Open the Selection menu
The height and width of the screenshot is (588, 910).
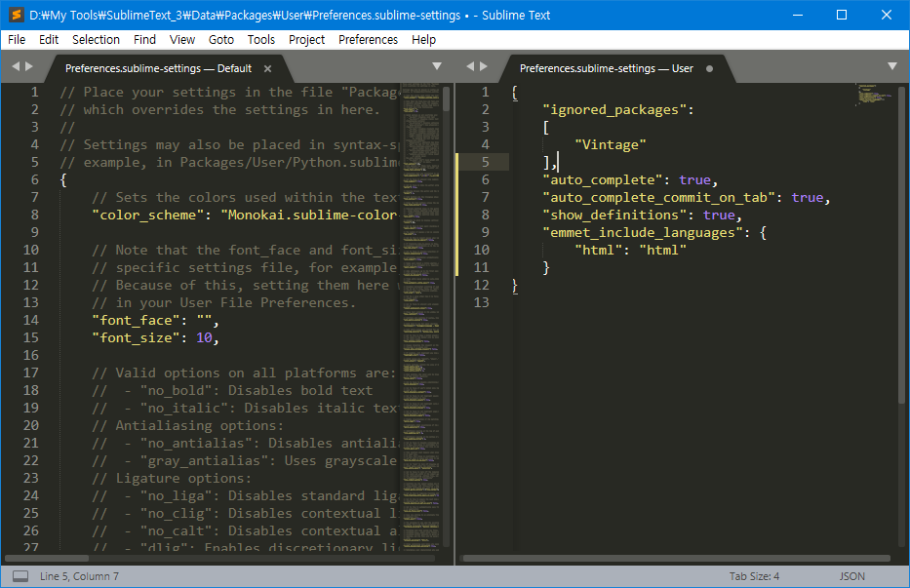96,39
